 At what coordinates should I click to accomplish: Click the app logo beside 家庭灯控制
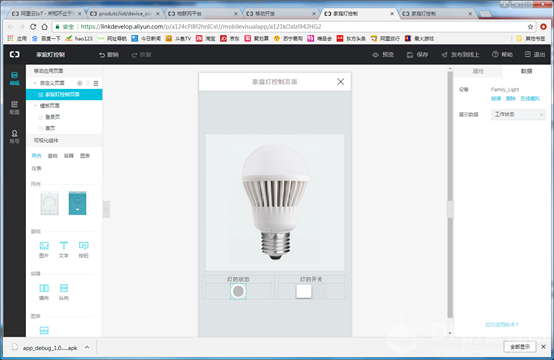(14, 54)
